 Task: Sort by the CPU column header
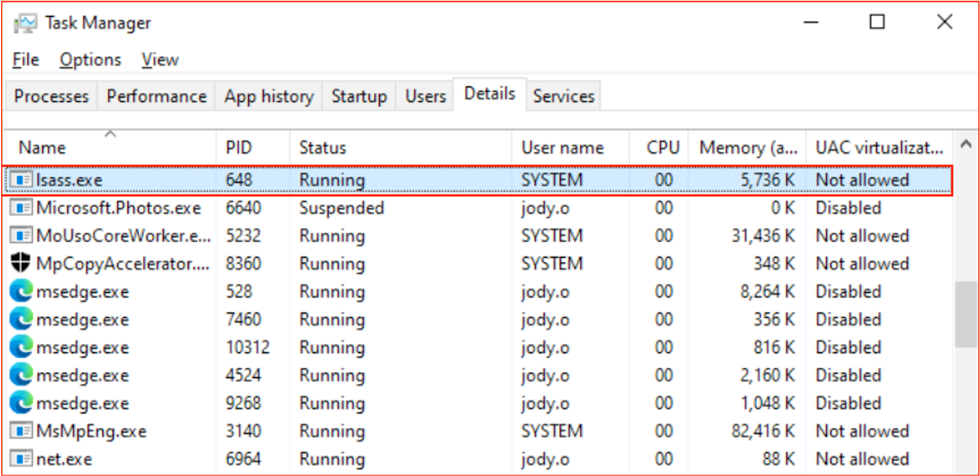tap(660, 147)
